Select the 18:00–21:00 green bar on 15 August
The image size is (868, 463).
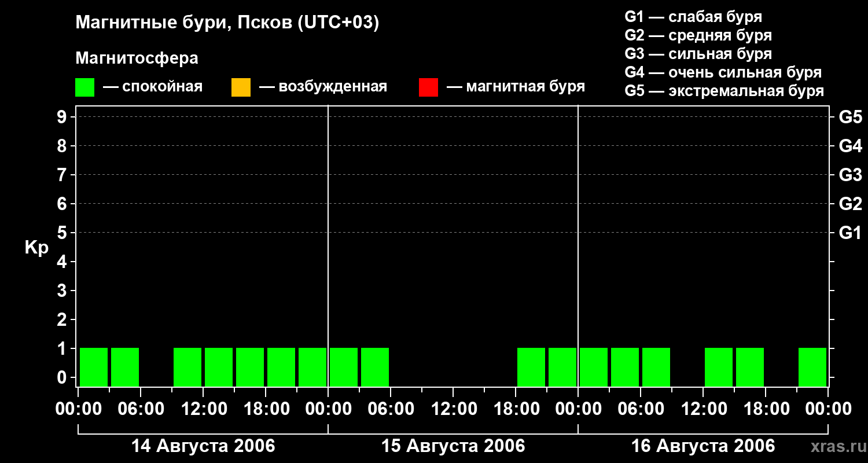pos(531,367)
